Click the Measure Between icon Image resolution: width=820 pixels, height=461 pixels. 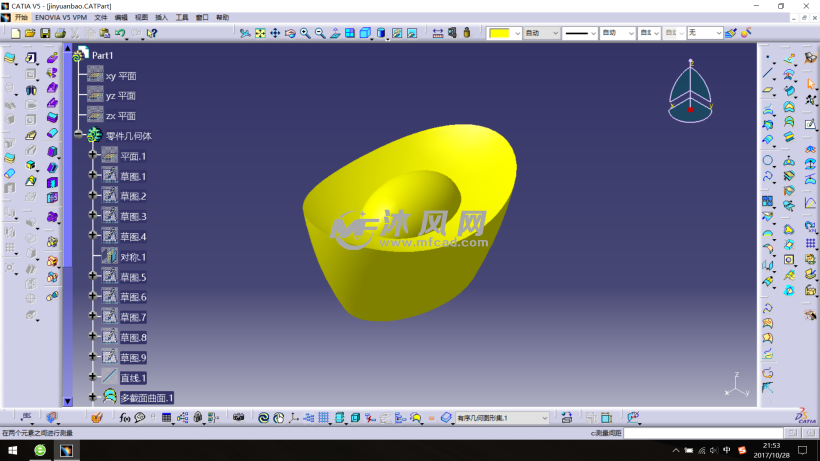click(438, 33)
